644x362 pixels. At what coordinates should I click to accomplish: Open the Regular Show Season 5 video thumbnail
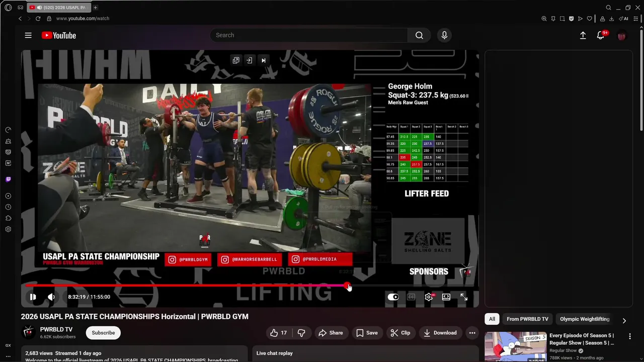515,346
